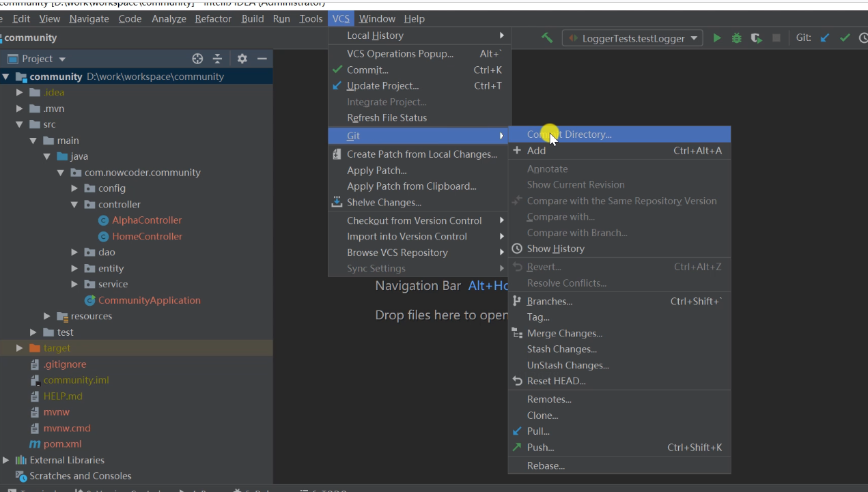Image resolution: width=868 pixels, height=492 pixels.
Task: Expand the dao package
Action: [x=74, y=252]
